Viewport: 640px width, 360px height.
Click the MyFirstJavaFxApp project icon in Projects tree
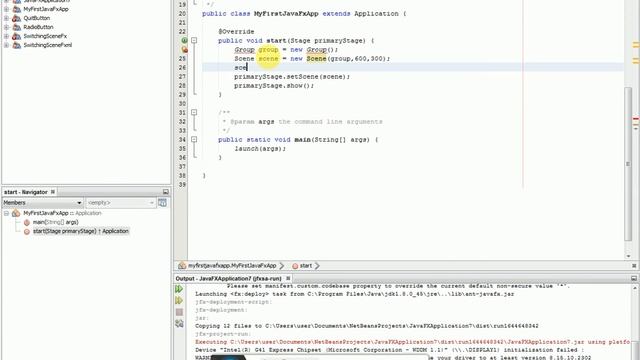pyautogui.click(x=16, y=9)
